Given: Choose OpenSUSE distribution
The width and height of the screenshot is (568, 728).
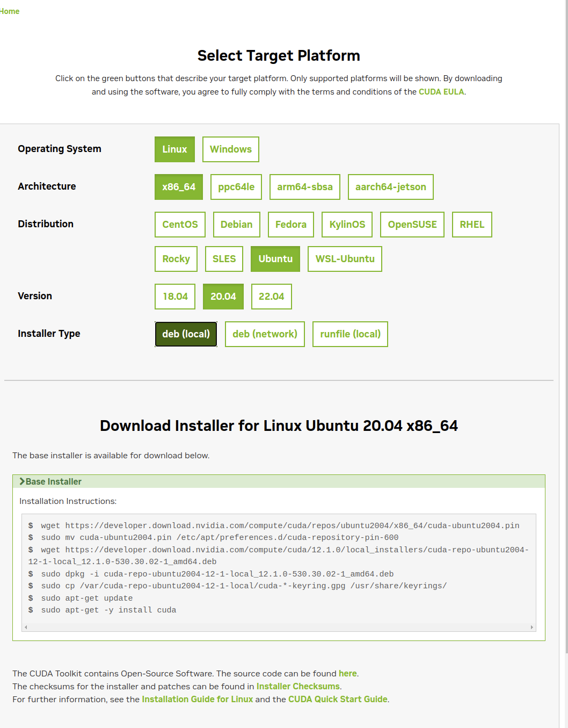Looking at the screenshot, I should 412,225.
